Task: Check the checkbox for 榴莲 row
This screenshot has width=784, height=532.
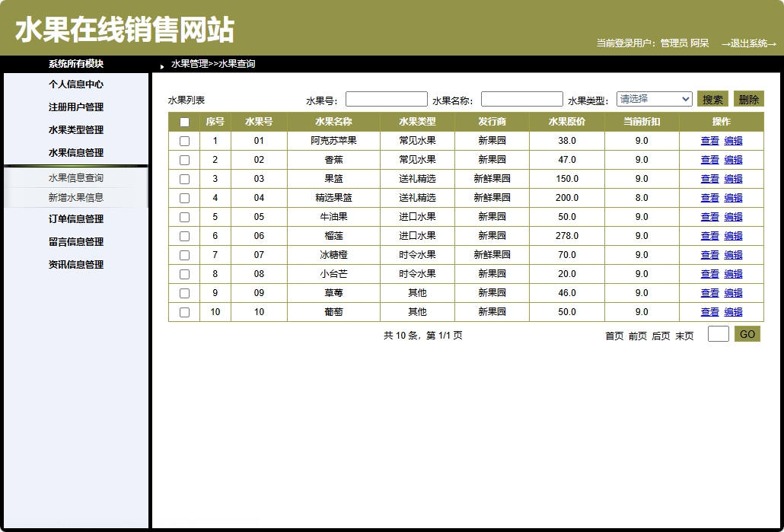Action: tap(183, 236)
